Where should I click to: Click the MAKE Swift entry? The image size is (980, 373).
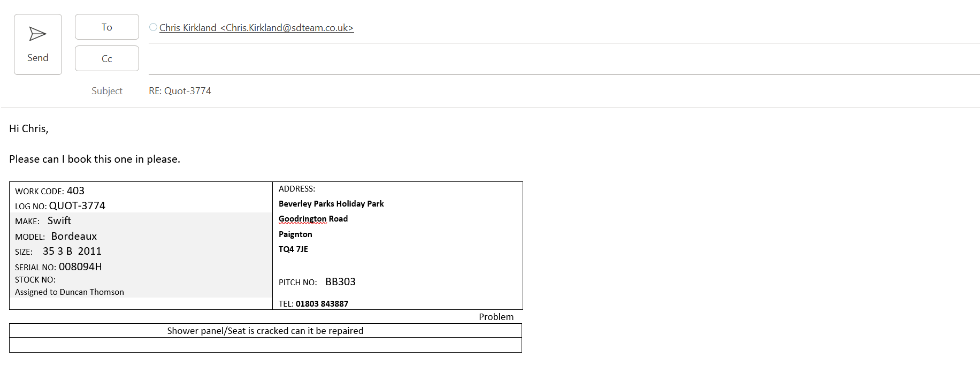[59, 221]
